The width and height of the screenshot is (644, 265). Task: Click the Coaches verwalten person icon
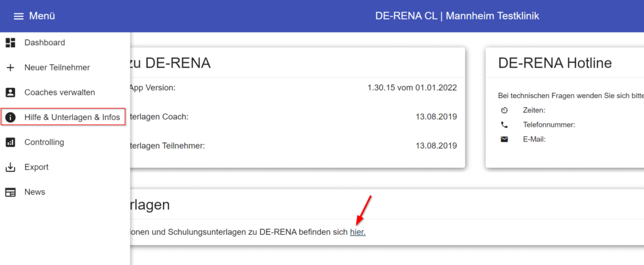click(10, 92)
